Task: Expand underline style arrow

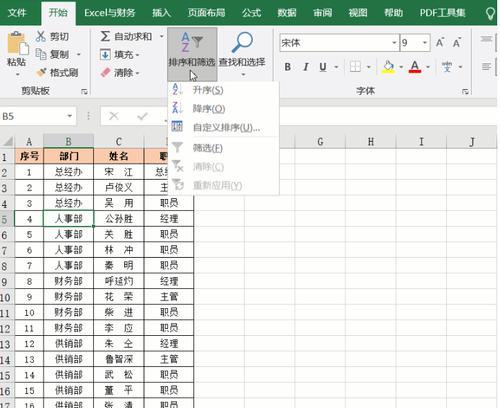Action: (336, 67)
